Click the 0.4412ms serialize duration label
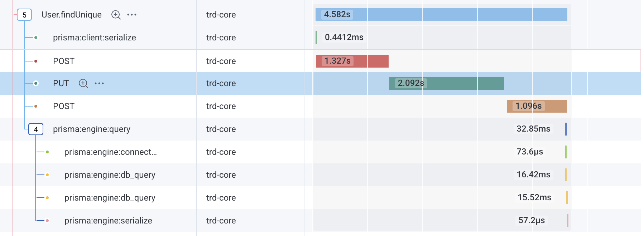 tap(344, 37)
